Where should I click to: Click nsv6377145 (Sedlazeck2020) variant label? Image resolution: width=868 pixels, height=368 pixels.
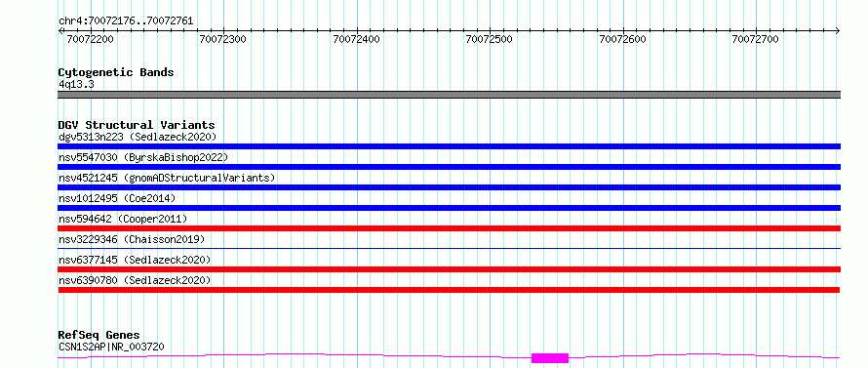[x=135, y=260]
